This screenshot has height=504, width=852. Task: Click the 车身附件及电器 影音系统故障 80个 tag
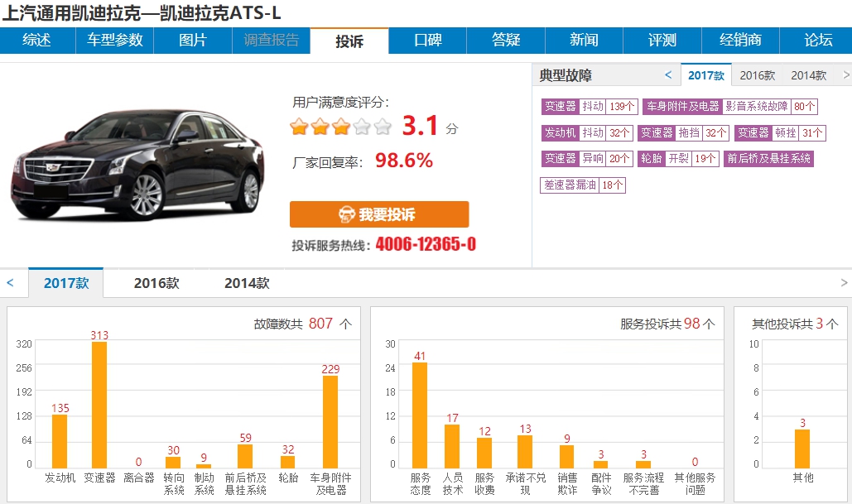pyautogui.click(x=730, y=107)
